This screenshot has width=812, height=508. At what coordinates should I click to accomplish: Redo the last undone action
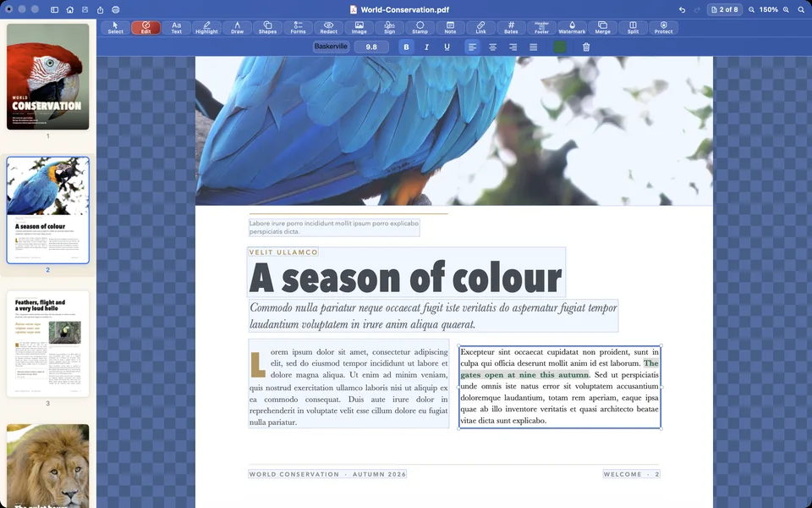tap(697, 10)
